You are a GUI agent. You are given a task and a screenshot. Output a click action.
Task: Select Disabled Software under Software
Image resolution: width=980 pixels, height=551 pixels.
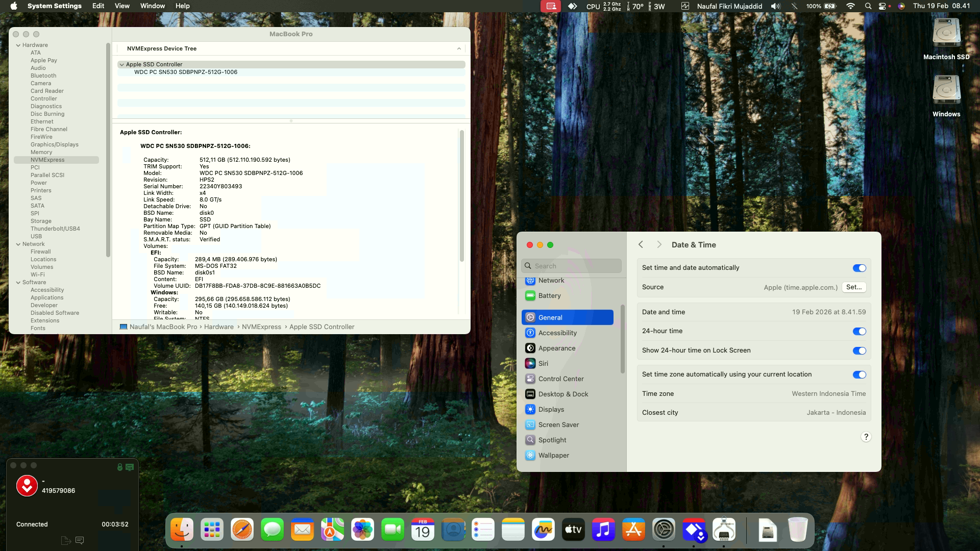55,313
